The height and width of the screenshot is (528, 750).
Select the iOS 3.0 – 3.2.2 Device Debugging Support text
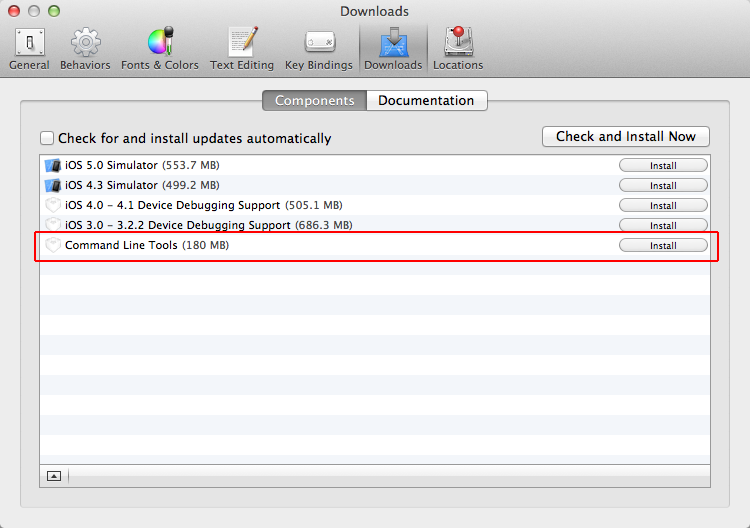point(177,225)
